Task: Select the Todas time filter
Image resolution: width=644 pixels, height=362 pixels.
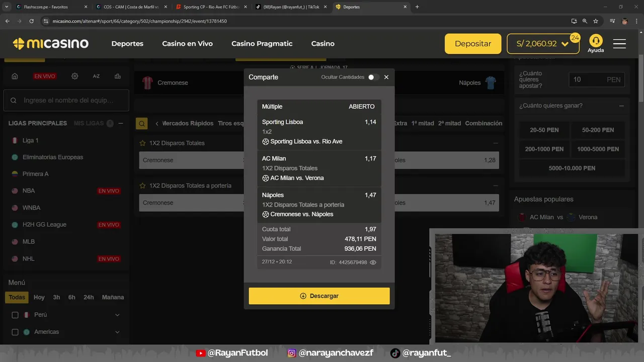Action: coord(17,297)
